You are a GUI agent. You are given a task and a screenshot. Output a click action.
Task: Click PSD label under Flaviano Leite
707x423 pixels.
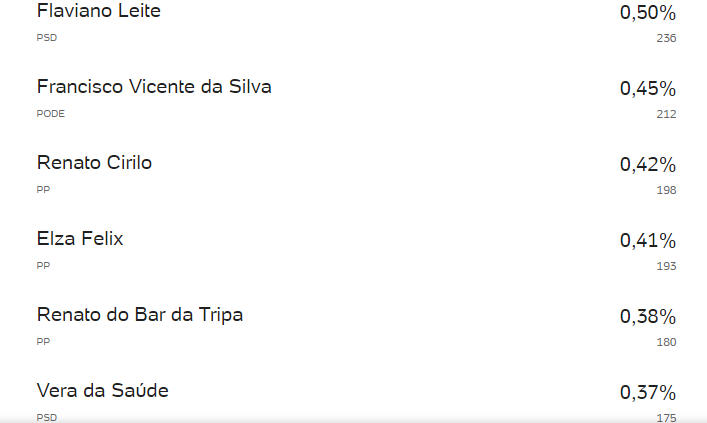(x=47, y=38)
